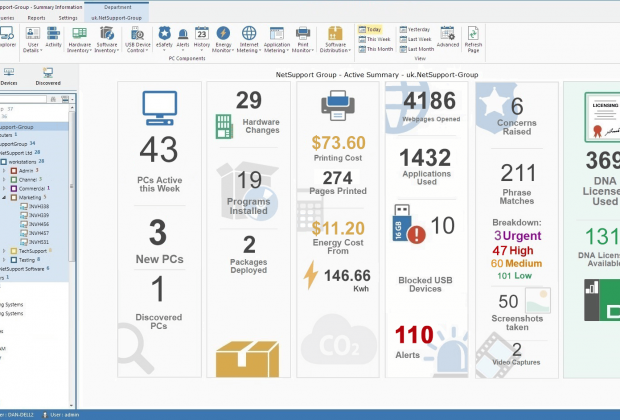The width and height of the screenshot is (620, 420).
Task: Click the Discovered button in the sidebar
Action: click(x=48, y=76)
